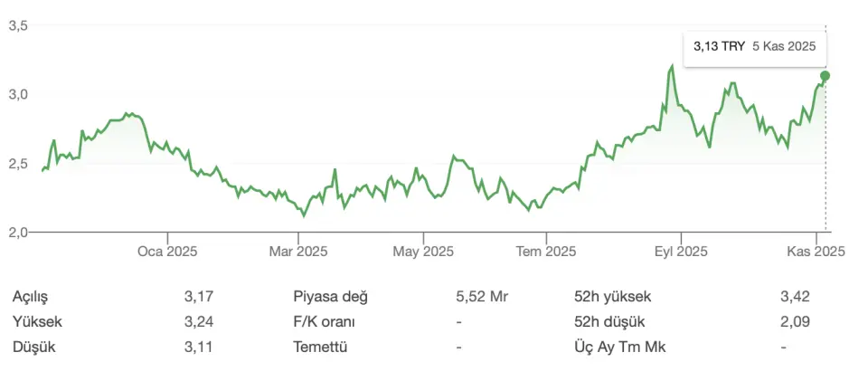Click the F/K oranı label
This screenshot has width=868, height=381.
click(x=324, y=321)
